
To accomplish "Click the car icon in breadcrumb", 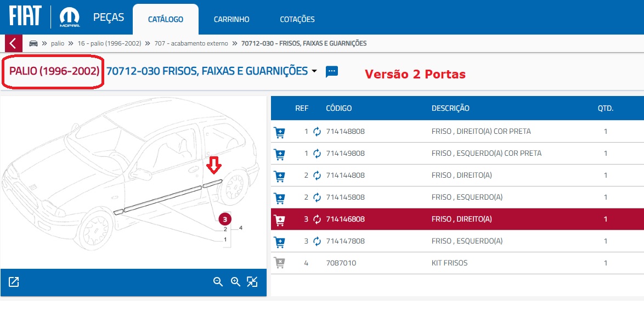I will [x=33, y=43].
